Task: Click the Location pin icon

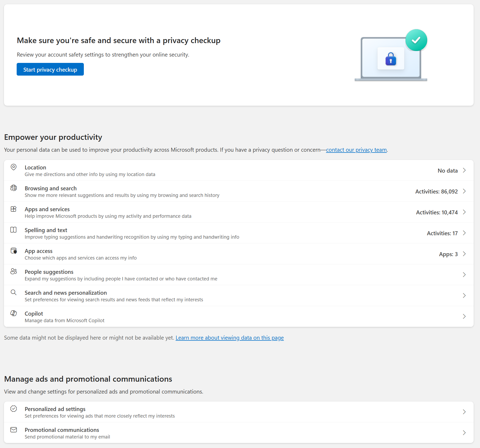Action: [x=13, y=167]
